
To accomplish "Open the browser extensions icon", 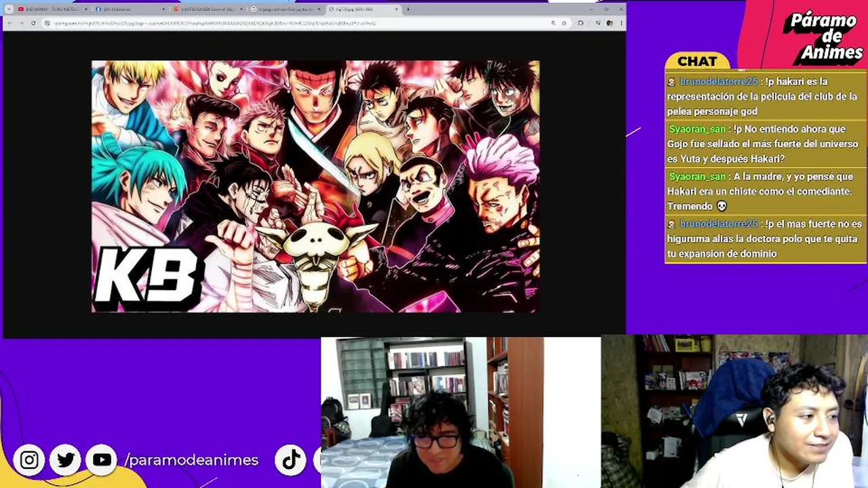I will click(580, 23).
